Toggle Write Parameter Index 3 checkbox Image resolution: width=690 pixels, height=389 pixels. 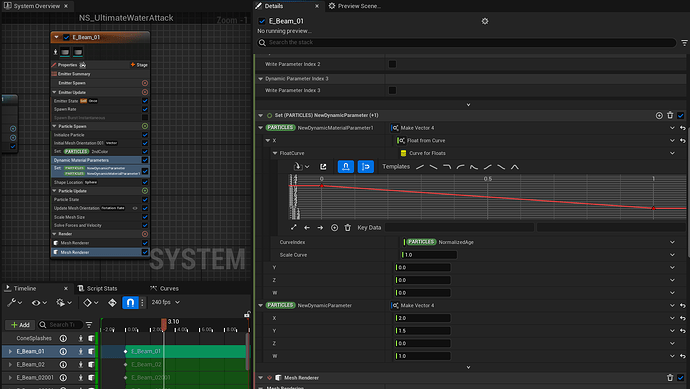pos(392,90)
